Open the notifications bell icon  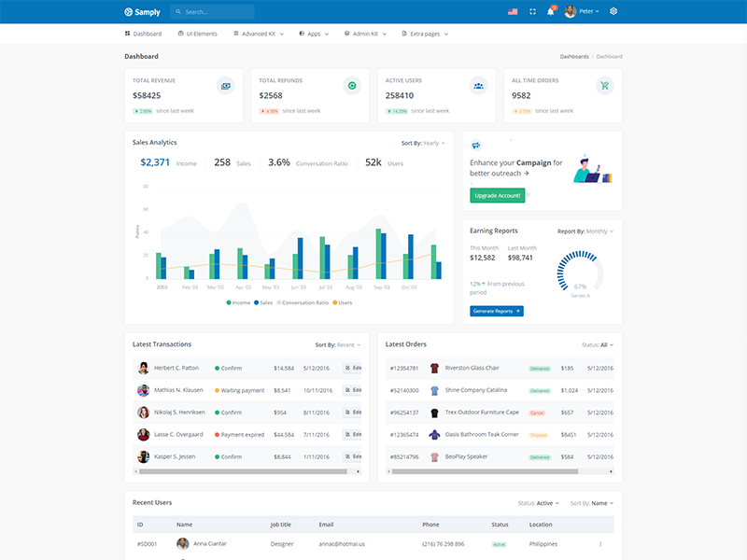point(550,11)
